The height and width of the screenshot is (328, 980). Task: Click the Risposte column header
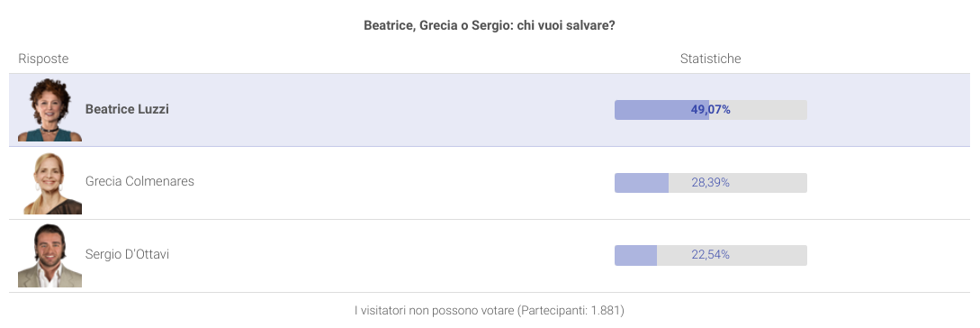pos(43,59)
